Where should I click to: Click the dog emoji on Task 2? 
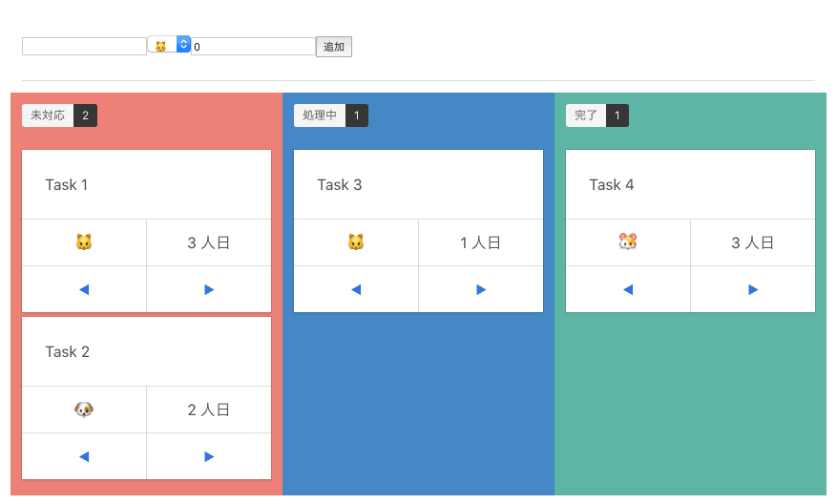point(84,409)
